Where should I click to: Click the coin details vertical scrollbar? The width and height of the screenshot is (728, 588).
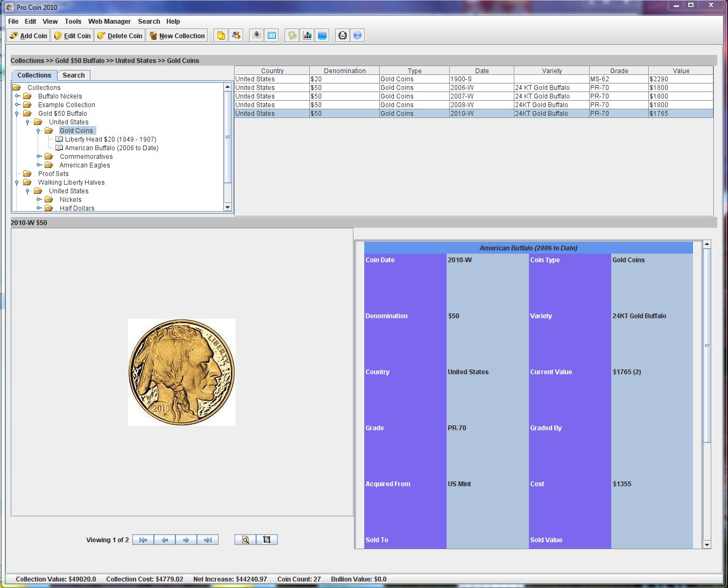tap(707, 345)
